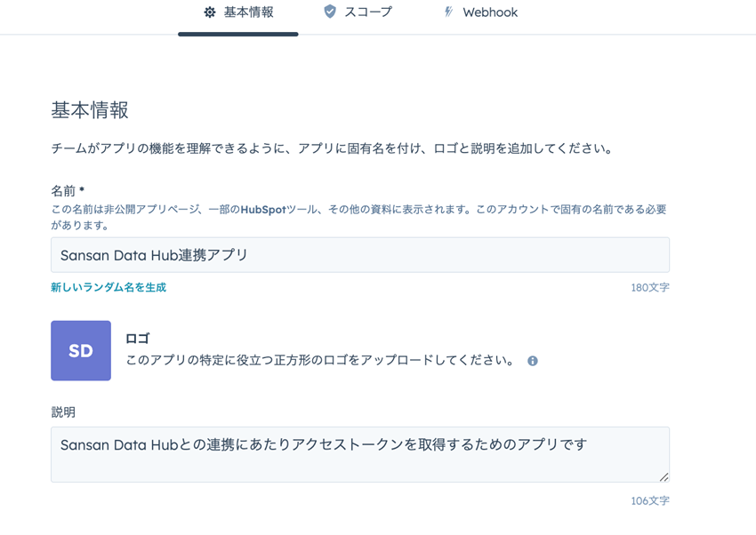756x535 pixels.
Task: Switch to the Webhook tab
Action: 490,12
